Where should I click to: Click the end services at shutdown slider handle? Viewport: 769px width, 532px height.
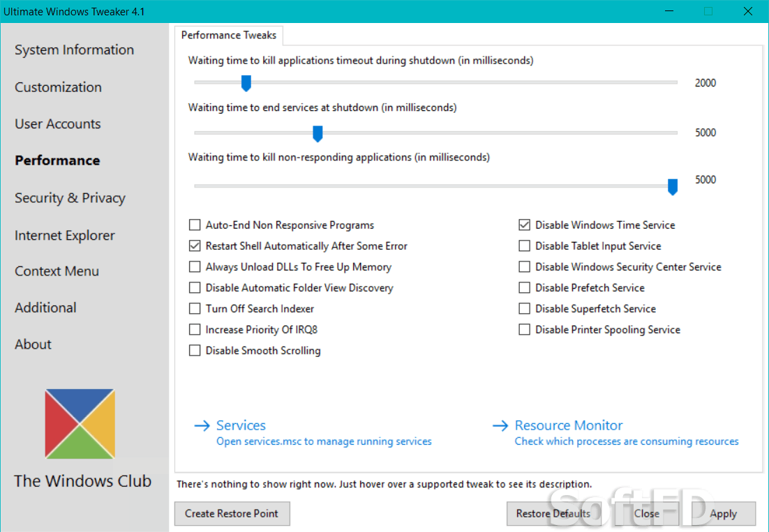(318, 134)
